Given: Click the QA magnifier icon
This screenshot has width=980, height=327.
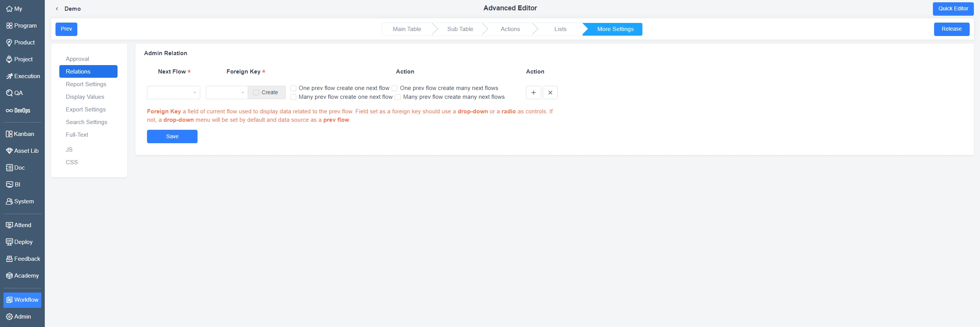Looking at the screenshot, I should click(x=9, y=93).
